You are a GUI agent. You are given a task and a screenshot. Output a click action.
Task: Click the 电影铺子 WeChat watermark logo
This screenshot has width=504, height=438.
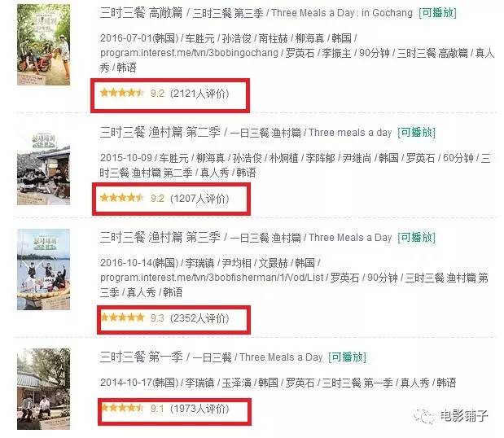(450, 416)
